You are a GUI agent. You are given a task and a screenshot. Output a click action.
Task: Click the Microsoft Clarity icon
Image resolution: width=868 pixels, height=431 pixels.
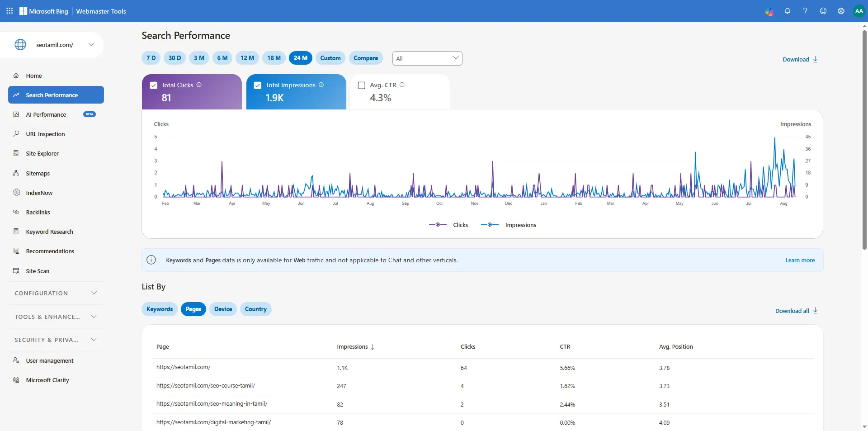16,380
